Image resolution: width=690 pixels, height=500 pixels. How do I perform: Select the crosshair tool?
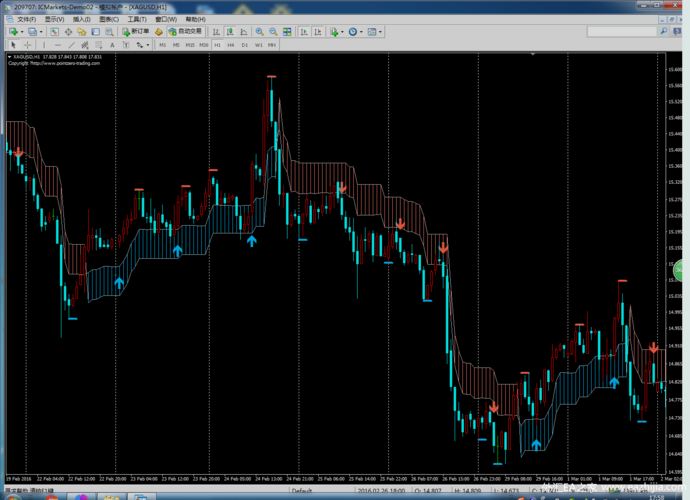(x=27, y=45)
